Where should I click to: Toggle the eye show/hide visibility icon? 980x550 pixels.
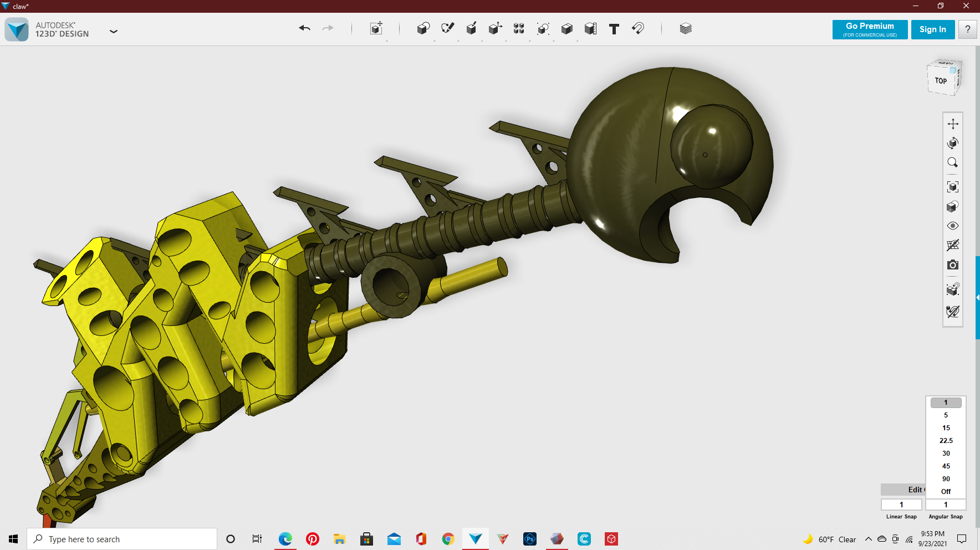pyautogui.click(x=953, y=226)
